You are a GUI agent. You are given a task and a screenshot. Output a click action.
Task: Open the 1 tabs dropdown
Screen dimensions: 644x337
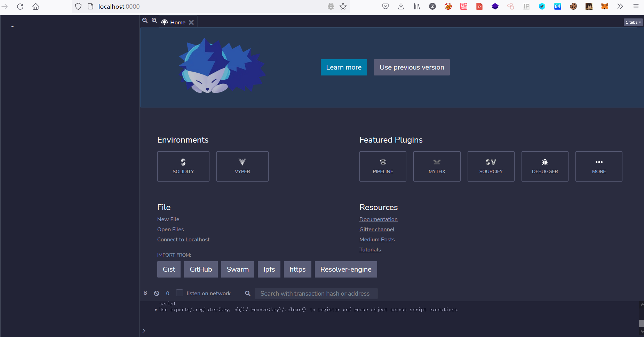(x=633, y=22)
